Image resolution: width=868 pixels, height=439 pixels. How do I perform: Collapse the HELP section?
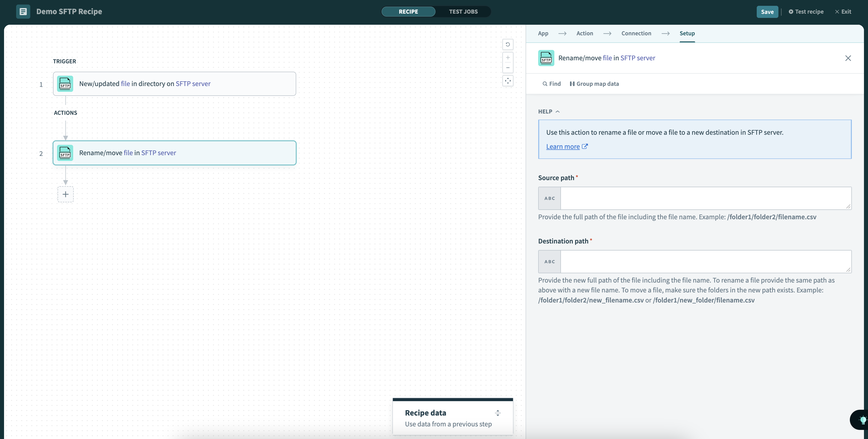click(549, 112)
